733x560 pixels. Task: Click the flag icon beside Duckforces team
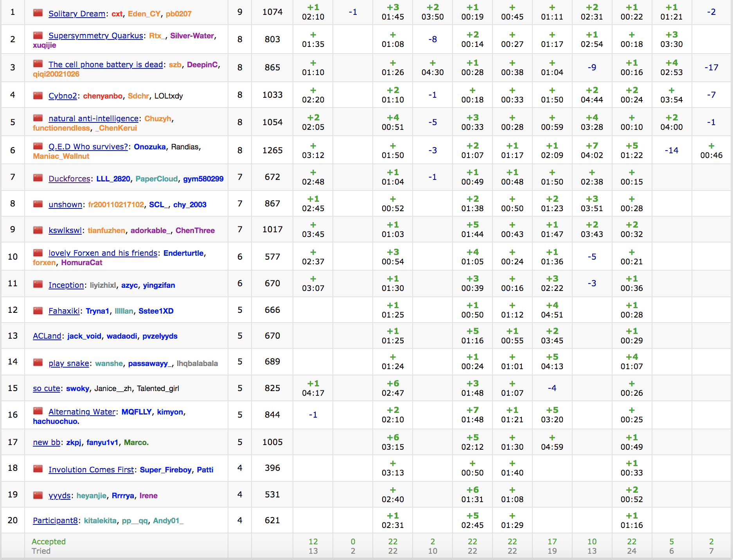[x=38, y=178]
